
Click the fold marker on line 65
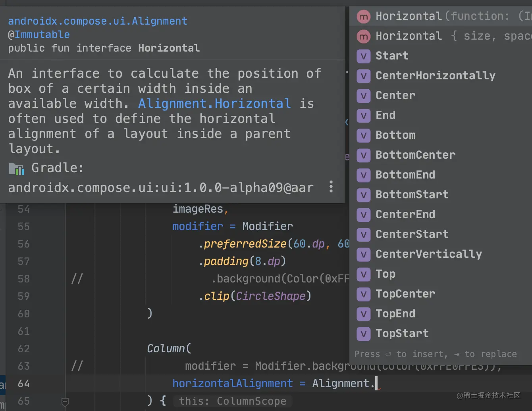66,402
